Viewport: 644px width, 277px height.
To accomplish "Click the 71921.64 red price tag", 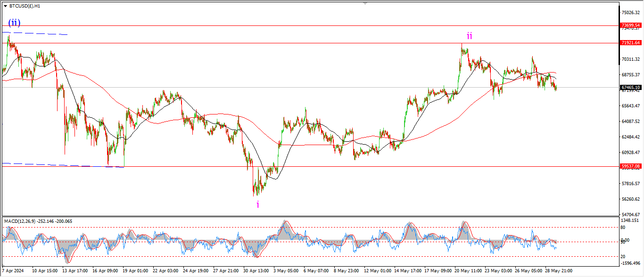I will tap(630, 43).
